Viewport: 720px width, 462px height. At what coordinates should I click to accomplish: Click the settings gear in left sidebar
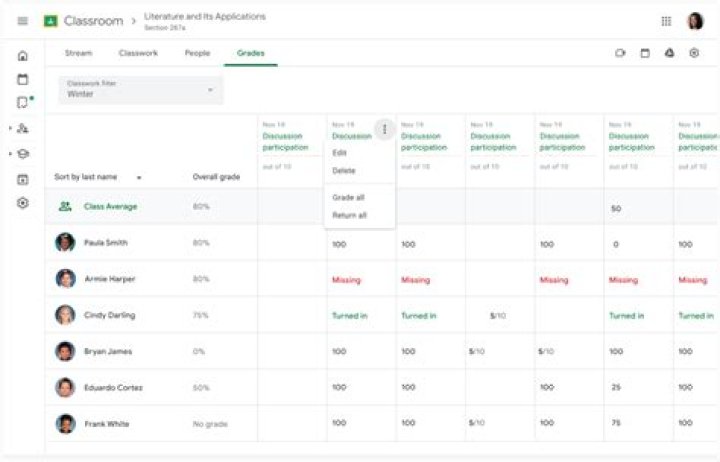(22, 203)
